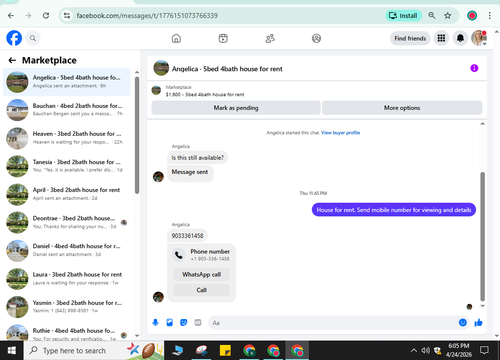Reload the page
Viewport: 500px width, 360px height.
click(46, 16)
